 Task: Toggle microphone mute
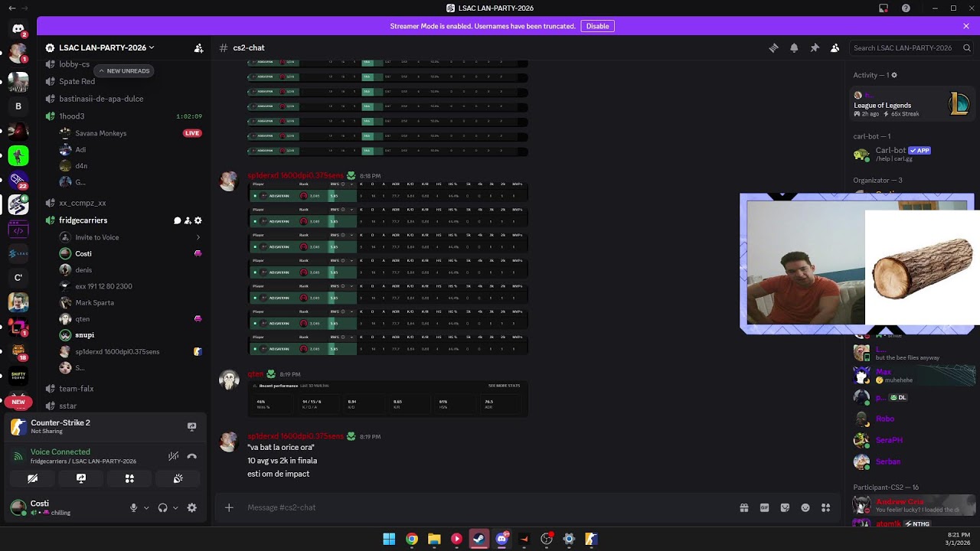click(134, 507)
